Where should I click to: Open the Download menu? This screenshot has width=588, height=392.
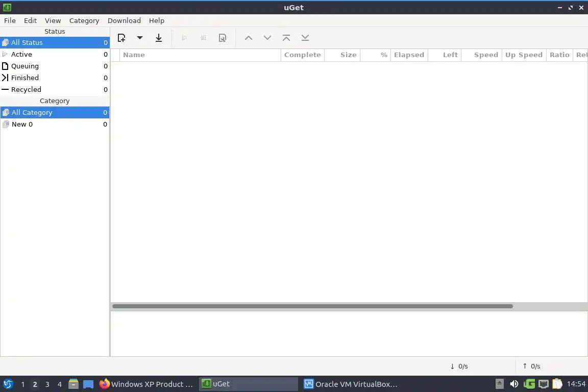124,20
